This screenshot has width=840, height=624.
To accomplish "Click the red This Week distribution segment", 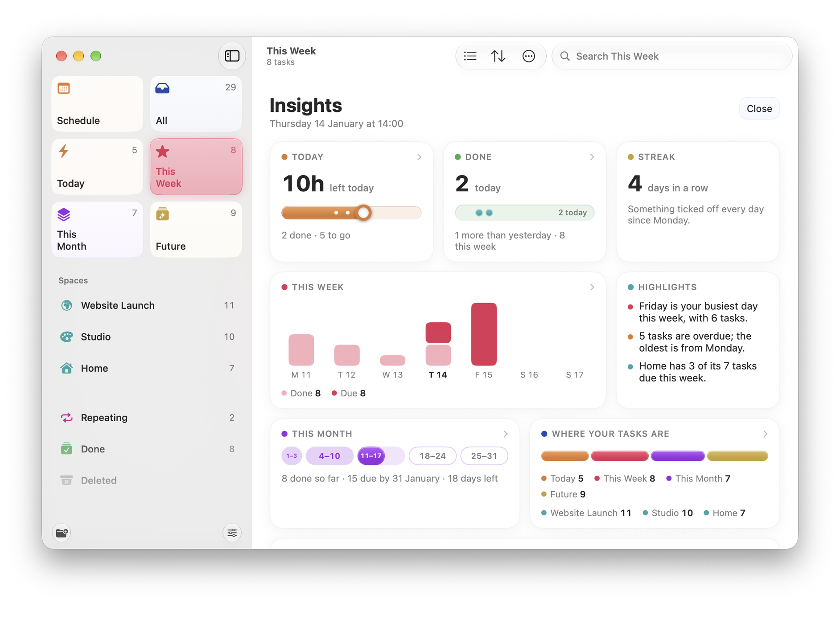I will 619,456.
